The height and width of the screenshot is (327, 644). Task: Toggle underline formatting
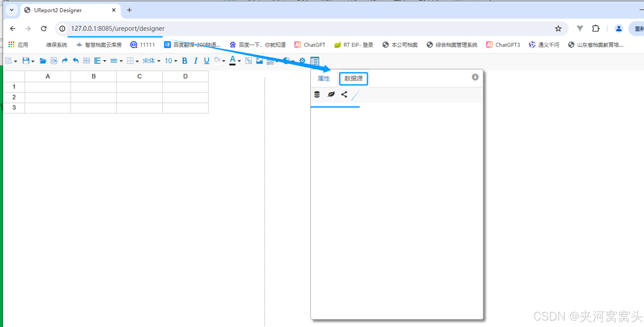(206, 61)
